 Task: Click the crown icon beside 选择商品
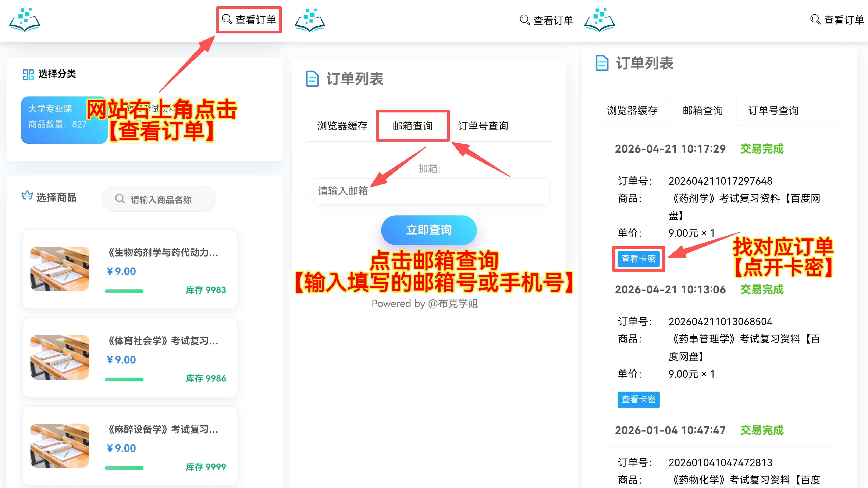pos(27,195)
